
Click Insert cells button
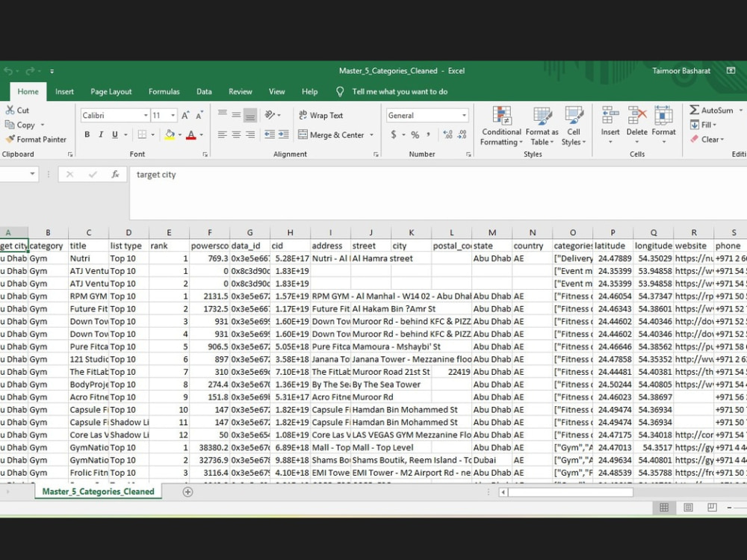[x=610, y=125]
